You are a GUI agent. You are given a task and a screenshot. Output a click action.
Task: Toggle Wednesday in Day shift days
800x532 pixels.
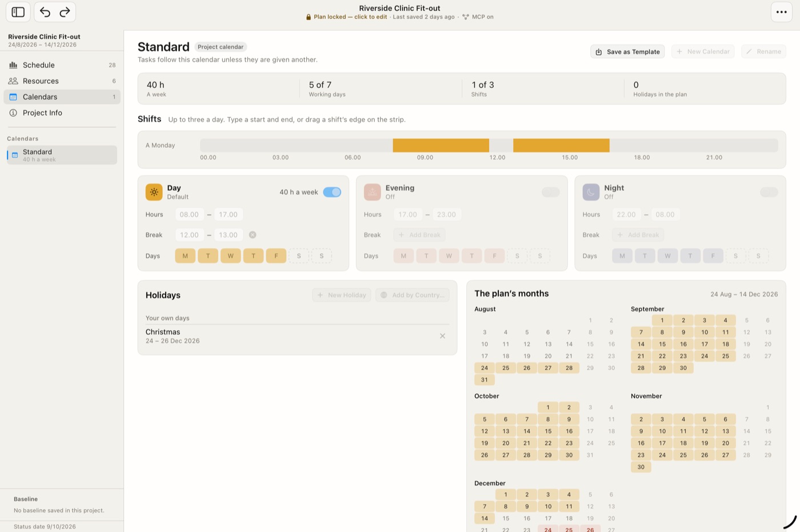[x=230, y=256]
